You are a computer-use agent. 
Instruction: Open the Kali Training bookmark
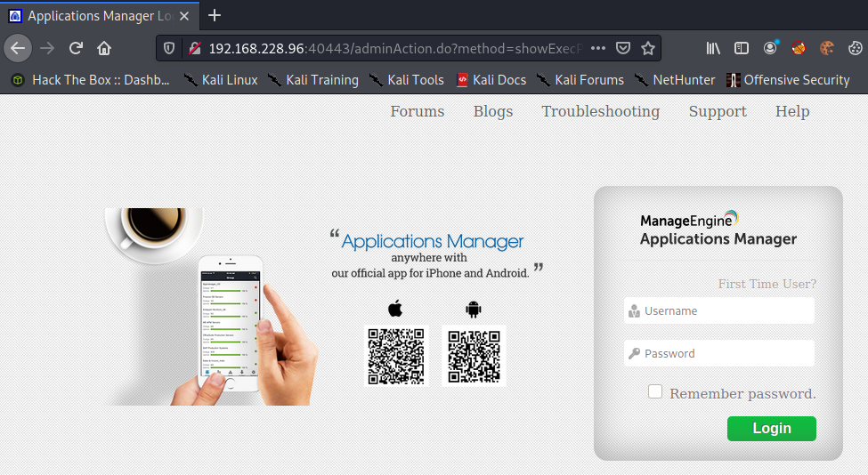[313, 80]
